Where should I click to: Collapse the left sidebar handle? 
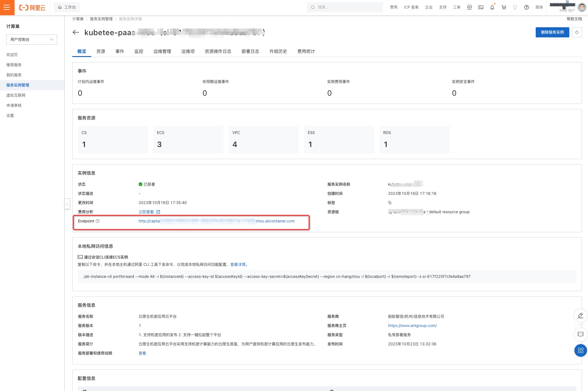(x=67, y=204)
